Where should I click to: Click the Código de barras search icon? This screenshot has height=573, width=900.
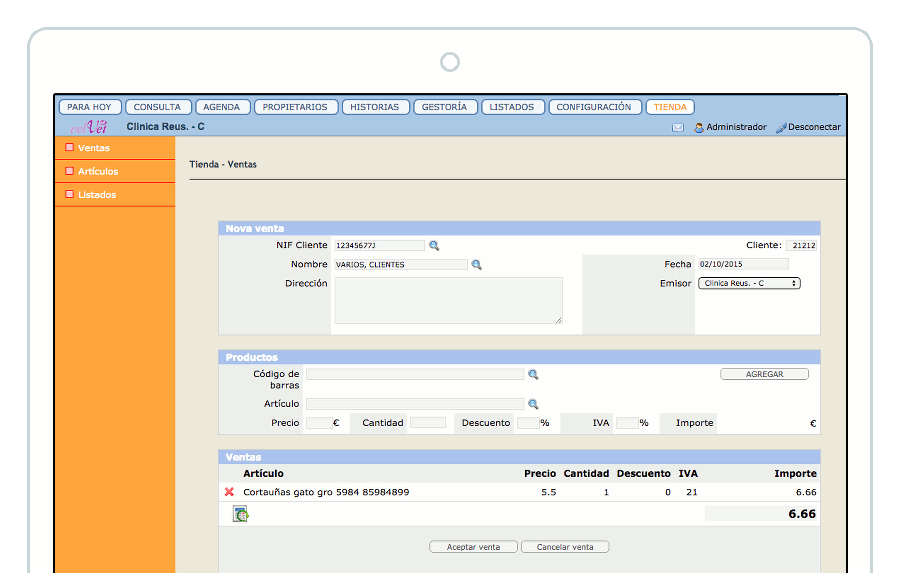pyautogui.click(x=533, y=374)
